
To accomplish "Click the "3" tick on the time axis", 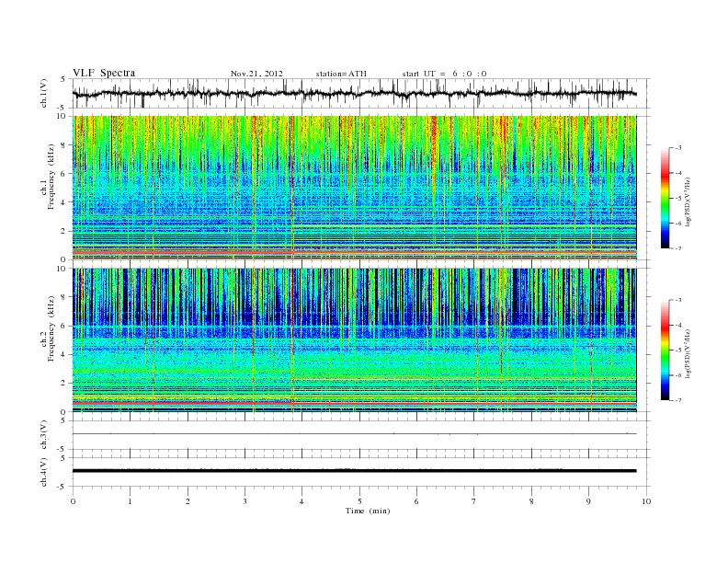I will coord(245,501).
